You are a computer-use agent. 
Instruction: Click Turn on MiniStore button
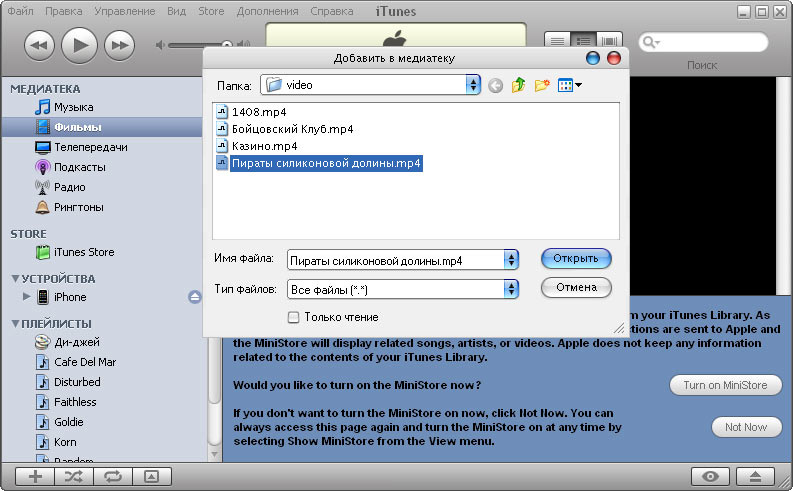click(726, 385)
